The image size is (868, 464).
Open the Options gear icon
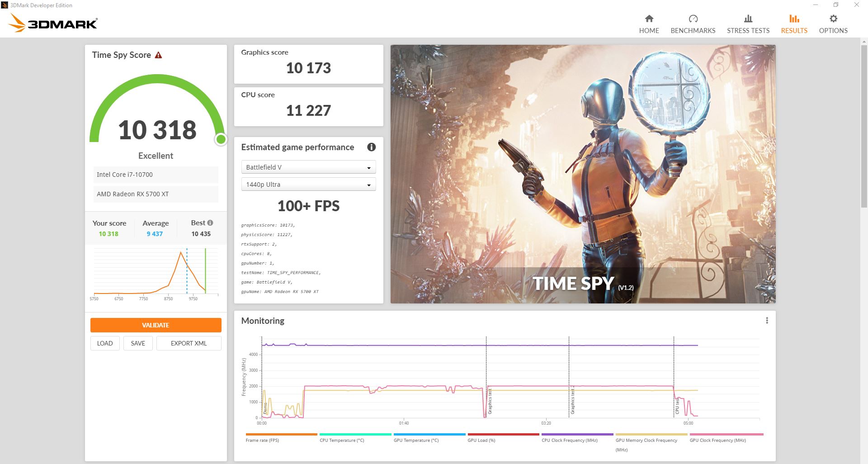pos(833,19)
